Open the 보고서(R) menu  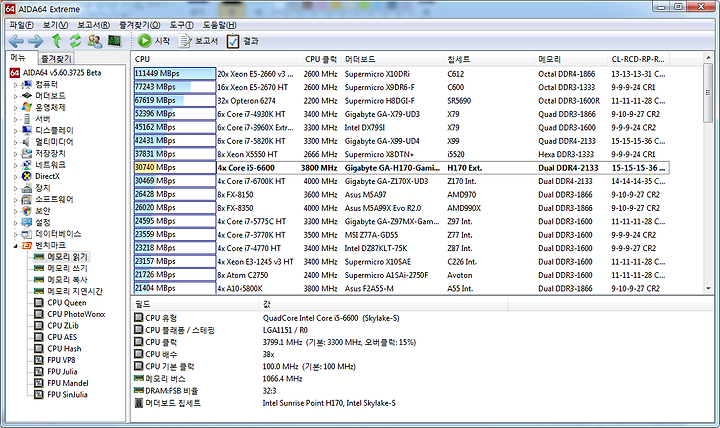click(x=93, y=25)
